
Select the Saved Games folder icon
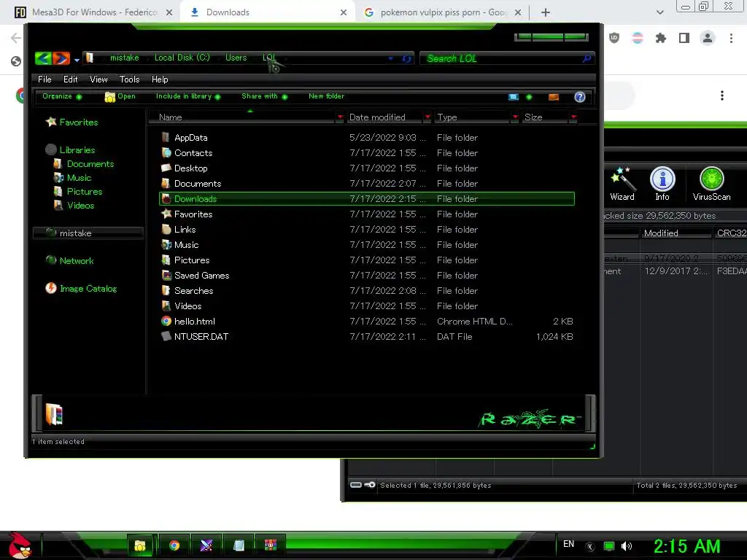[166, 275]
